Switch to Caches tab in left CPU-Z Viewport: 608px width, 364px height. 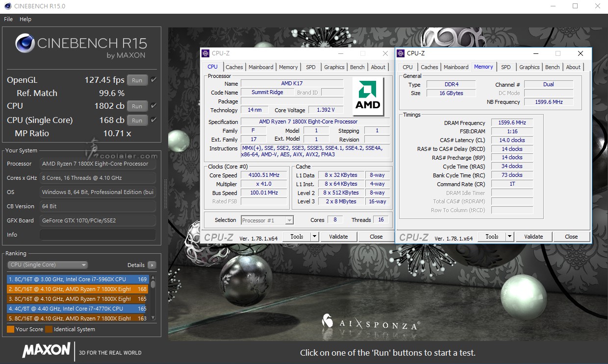pos(234,67)
